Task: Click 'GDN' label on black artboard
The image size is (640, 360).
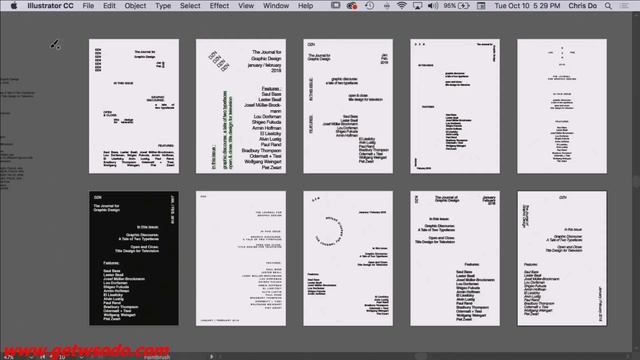Action: click(98, 198)
